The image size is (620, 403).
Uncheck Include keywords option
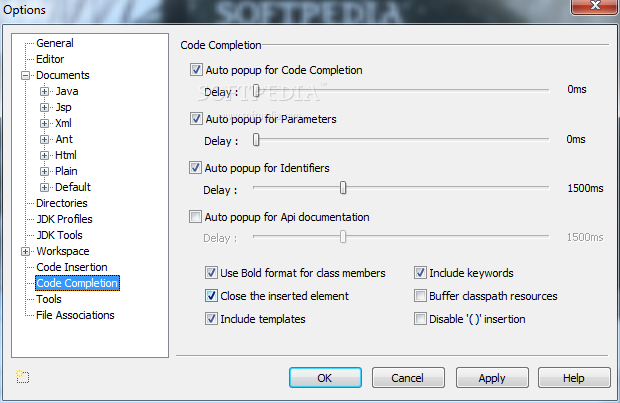point(420,272)
